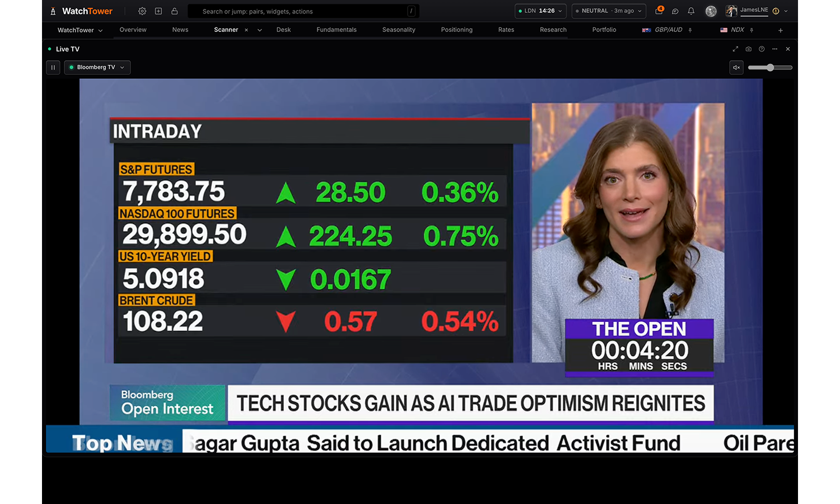Focus the search or jump field
This screenshot has height=504, width=840.
pos(304,11)
